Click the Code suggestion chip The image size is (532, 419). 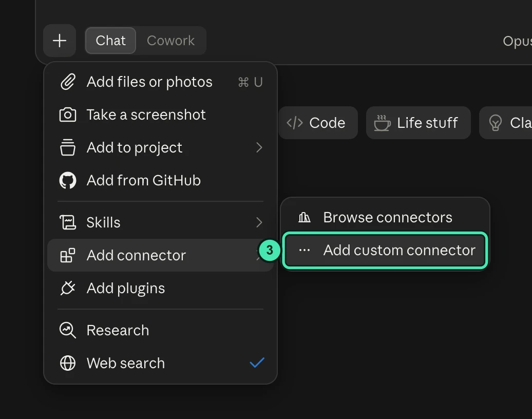click(318, 123)
